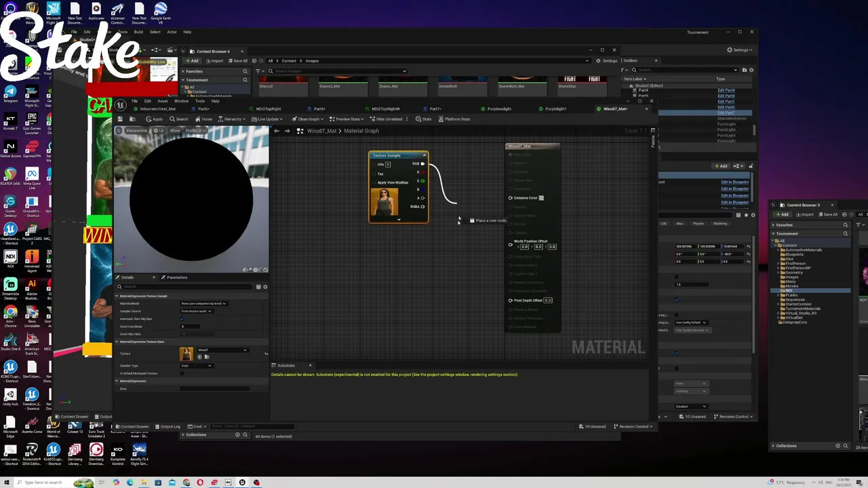Click the UVs input pin on Texture Sample
The width and height of the screenshot is (868, 488).
[374, 164]
